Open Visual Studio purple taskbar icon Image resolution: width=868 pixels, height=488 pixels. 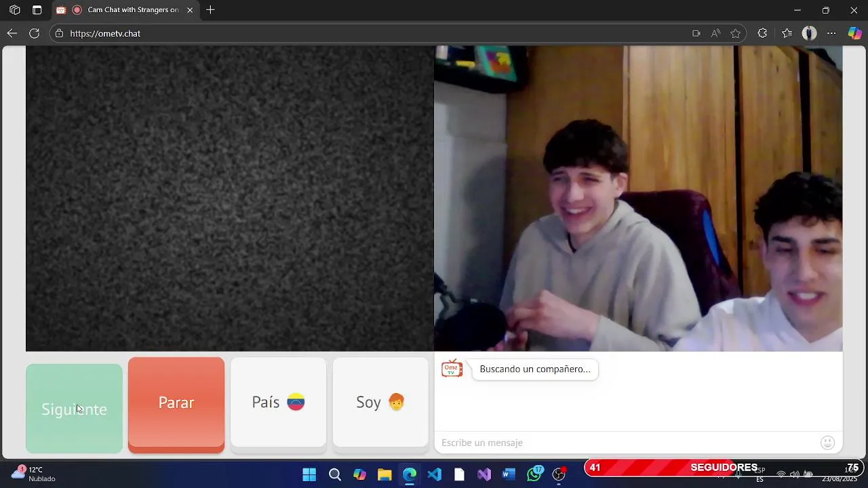pyautogui.click(x=484, y=474)
